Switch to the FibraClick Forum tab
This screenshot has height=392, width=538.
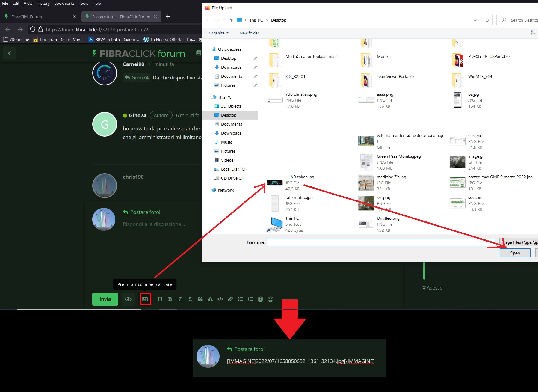coord(39,17)
